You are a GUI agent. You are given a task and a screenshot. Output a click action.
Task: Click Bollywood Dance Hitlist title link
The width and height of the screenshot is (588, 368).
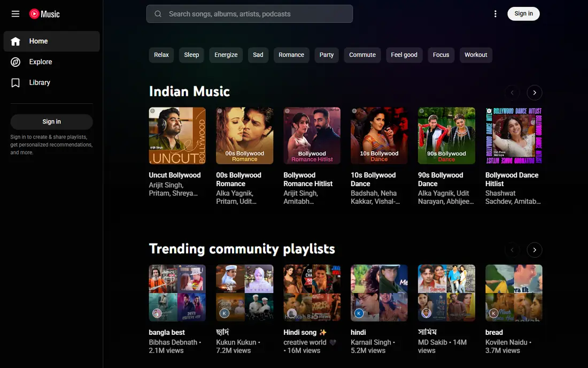coord(512,179)
